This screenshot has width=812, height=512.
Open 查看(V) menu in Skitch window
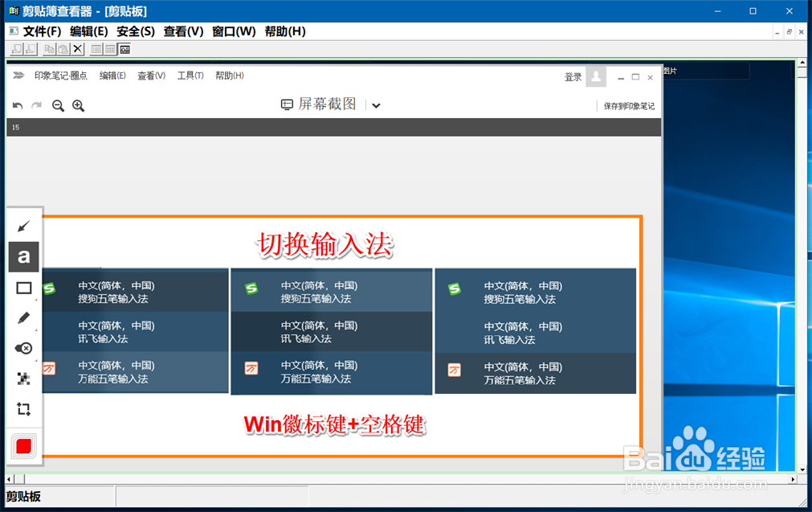151,76
